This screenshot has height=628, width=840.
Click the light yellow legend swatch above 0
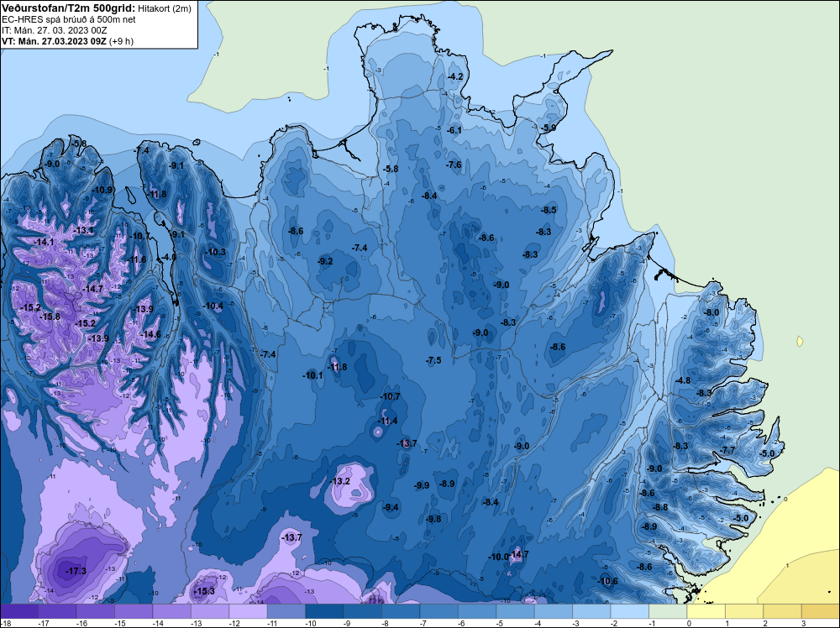pyautogui.click(x=706, y=611)
